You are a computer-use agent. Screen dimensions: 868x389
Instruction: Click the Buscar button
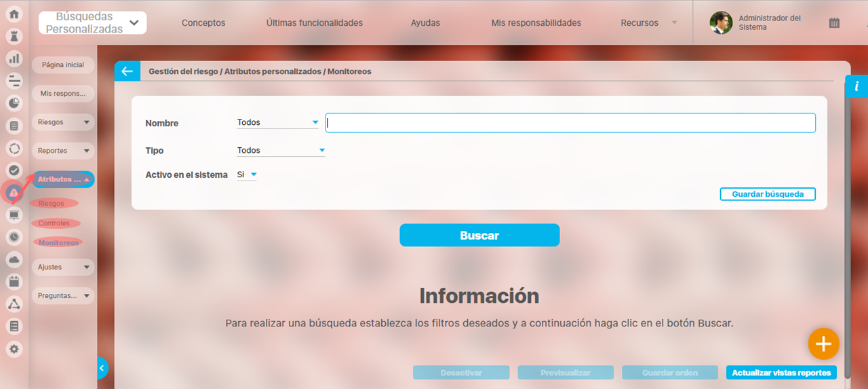pos(479,236)
